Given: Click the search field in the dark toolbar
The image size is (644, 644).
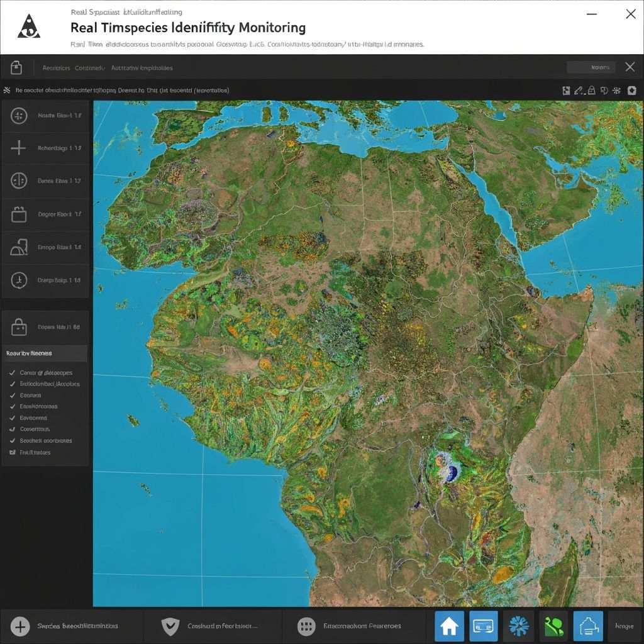Looking at the screenshot, I should 591,67.
